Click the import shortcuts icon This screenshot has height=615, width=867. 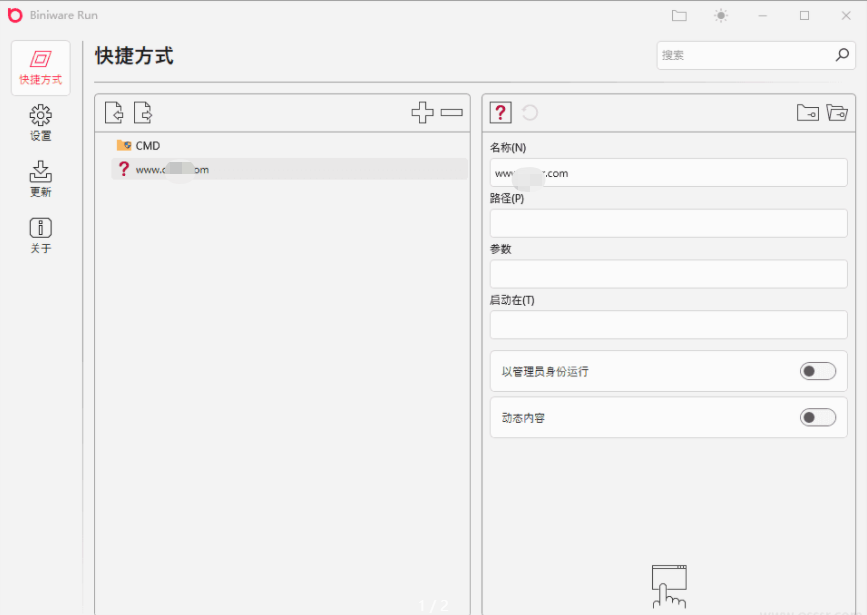[x=114, y=113]
